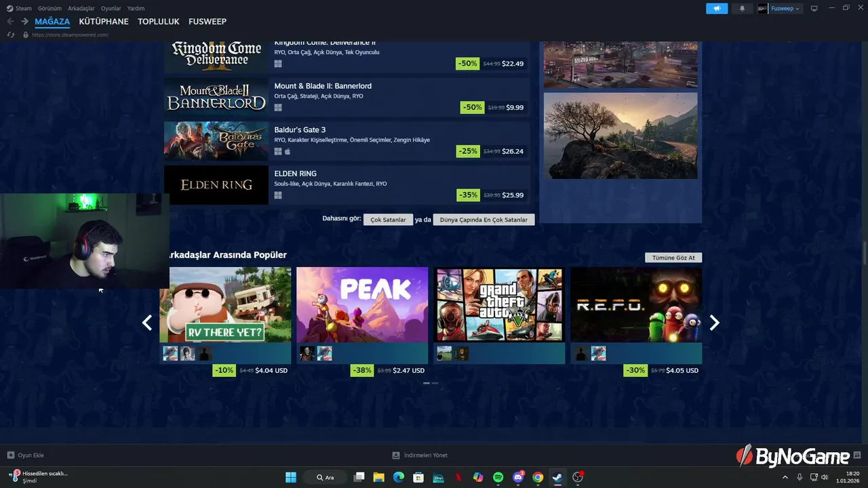Click first friend avatar under PEAK
The width and height of the screenshot is (868, 488).
[307, 353]
